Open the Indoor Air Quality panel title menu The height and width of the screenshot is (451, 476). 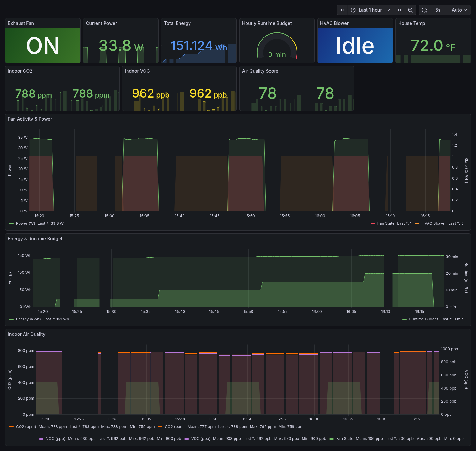point(26,334)
